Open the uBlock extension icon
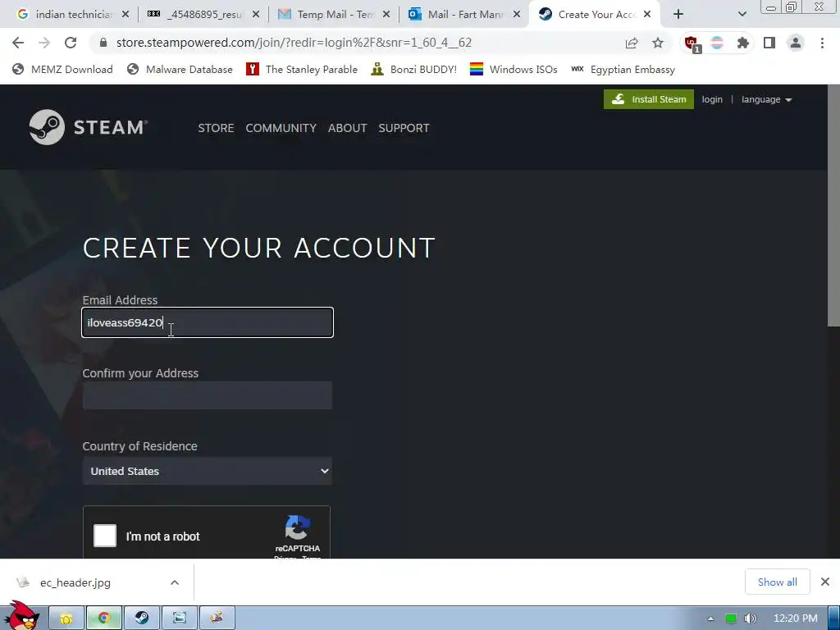This screenshot has height=630, width=840. 692,43
